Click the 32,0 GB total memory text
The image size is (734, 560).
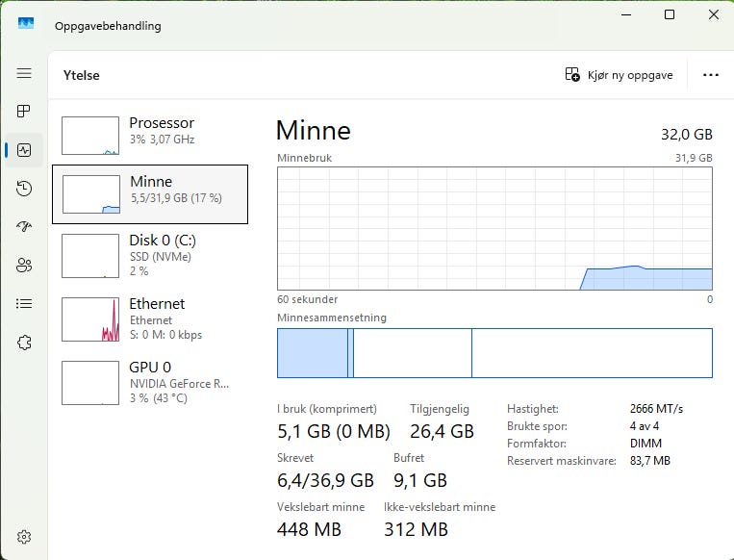(686, 135)
